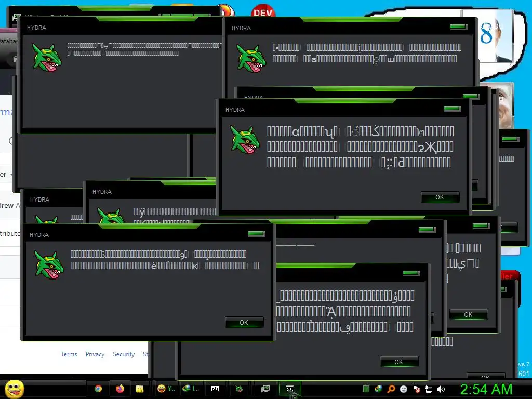
Task: Click the orange magnifier tray icon
Action: pos(391,389)
